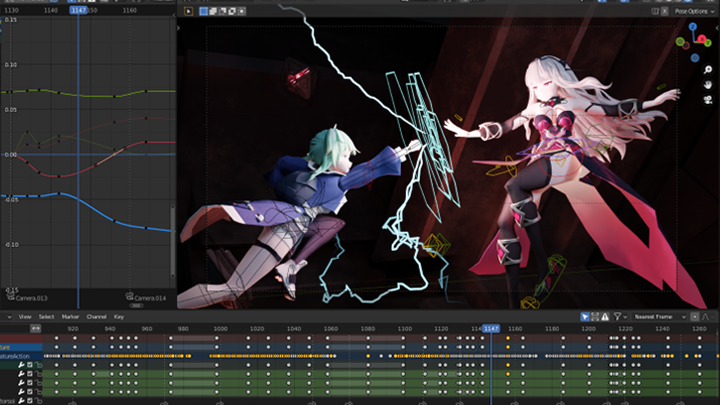Choose the invert-selection mode icon
The width and height of the screenshot is (720, 405).
[x=232, y=11]
